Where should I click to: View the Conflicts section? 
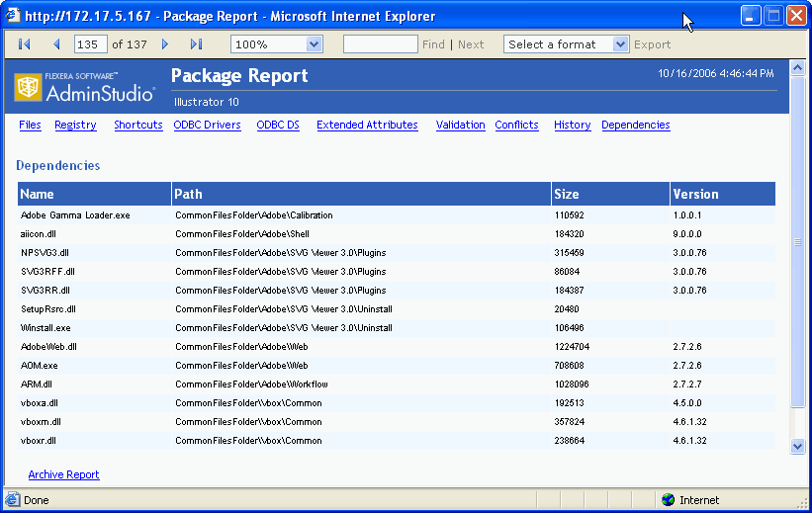(516, 126)
